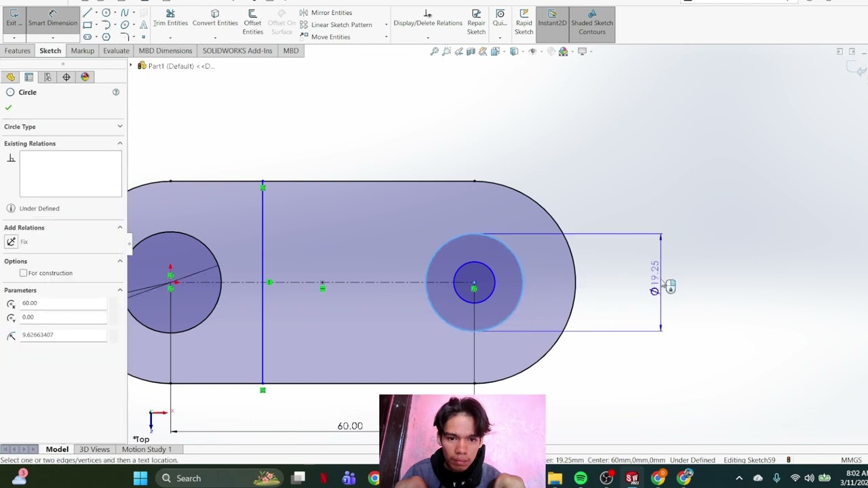
Task: Switch to the Evaluate tab
Action: pyautogui.click(x=116, y=51)
